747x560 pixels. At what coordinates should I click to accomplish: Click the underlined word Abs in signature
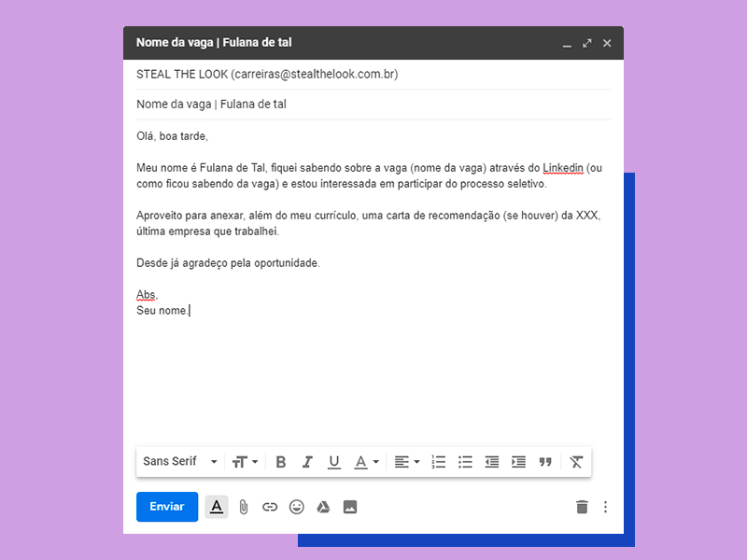146,295
